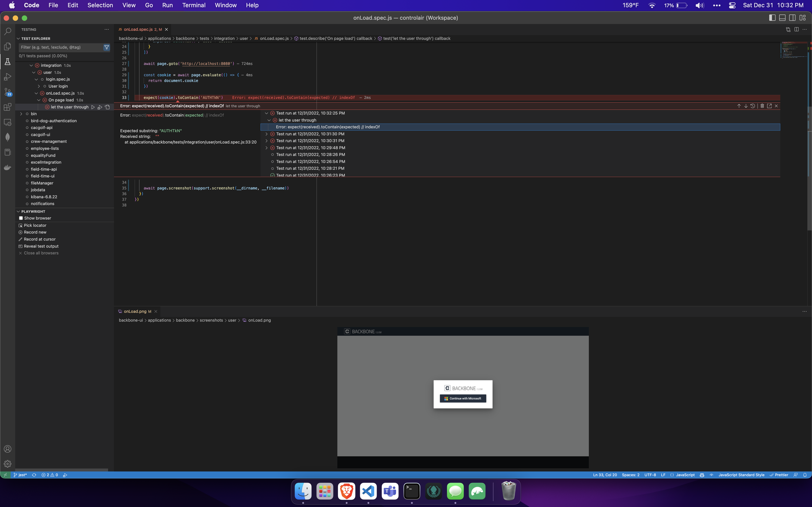The image size is (812, 507).
Task: Open the Terminal menu
Action: point(194,5)
